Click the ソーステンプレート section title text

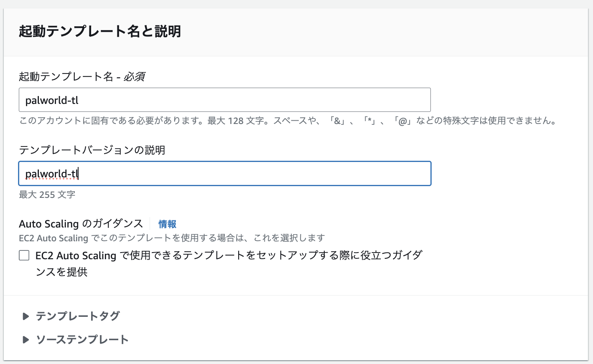82,340
